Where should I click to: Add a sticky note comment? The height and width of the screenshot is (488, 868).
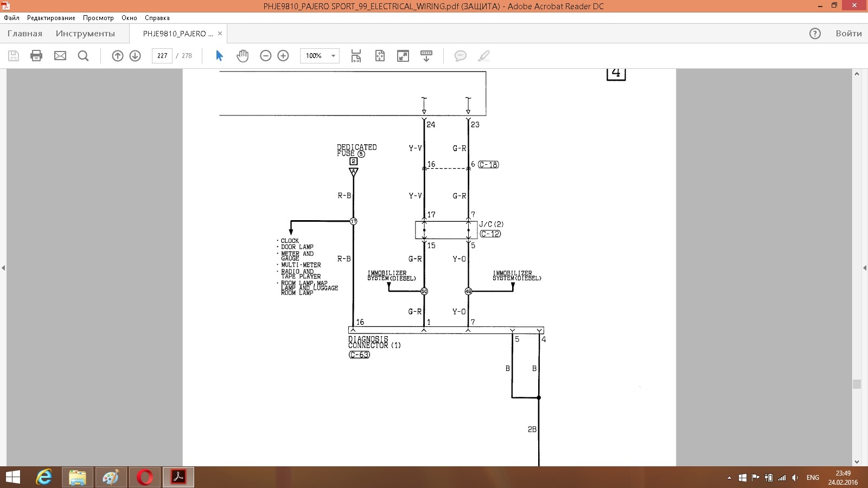[x=460, y=56]
